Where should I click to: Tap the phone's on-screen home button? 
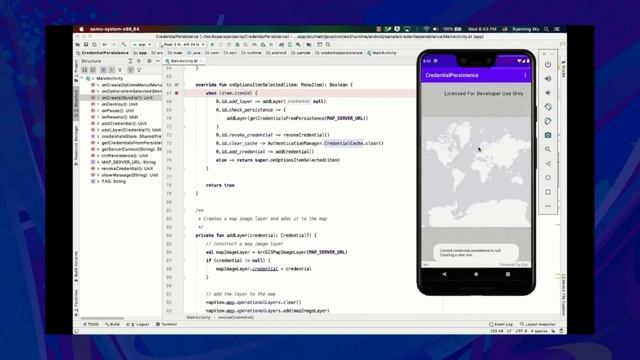(476, 274)
